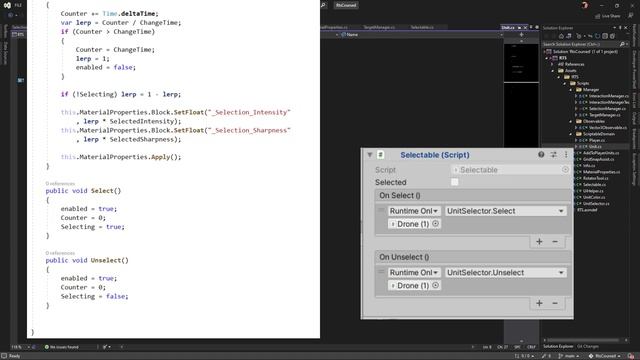Open object picker for On Select Drone (1)
The height and width of the screenshot is (360, 640).
point(436,224)
